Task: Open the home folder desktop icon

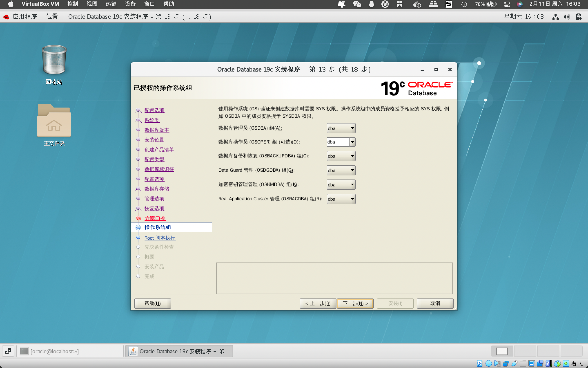Action: point(54,120)
